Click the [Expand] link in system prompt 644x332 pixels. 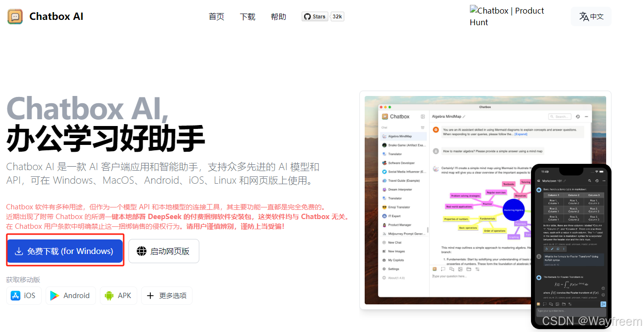521,134
